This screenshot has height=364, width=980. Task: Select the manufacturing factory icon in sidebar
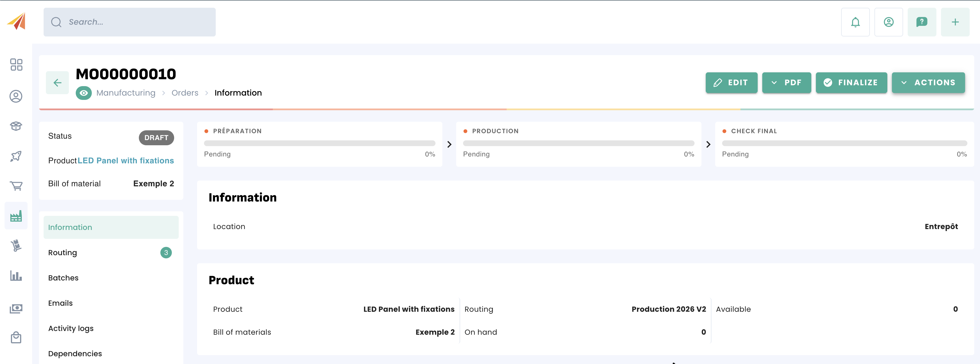[16, 216]
